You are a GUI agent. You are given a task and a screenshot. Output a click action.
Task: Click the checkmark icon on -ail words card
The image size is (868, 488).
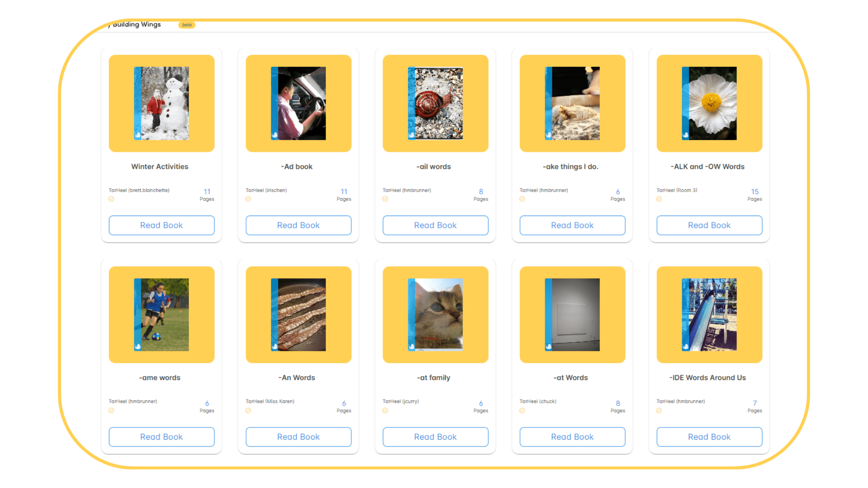[385, 199]
